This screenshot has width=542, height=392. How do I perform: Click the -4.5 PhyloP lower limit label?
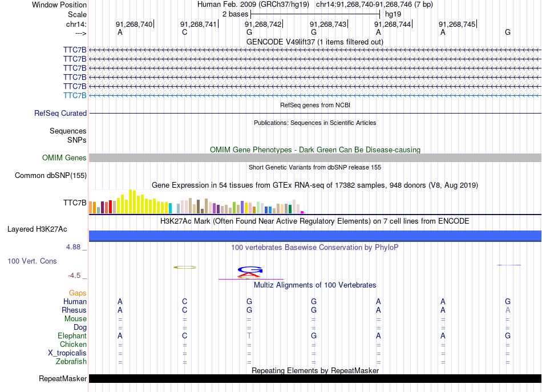(x=74, y=276)
